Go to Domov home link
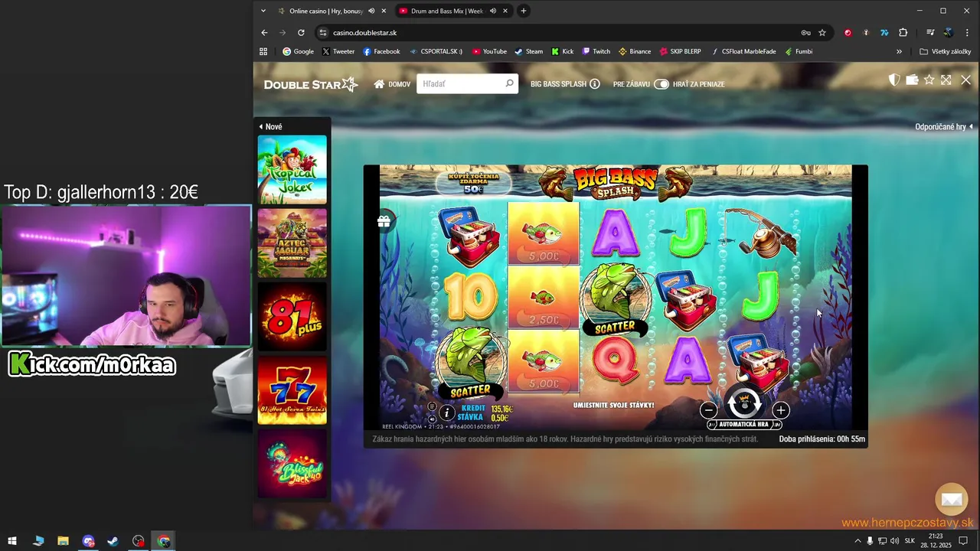980x551 pixels. (392, 84)
